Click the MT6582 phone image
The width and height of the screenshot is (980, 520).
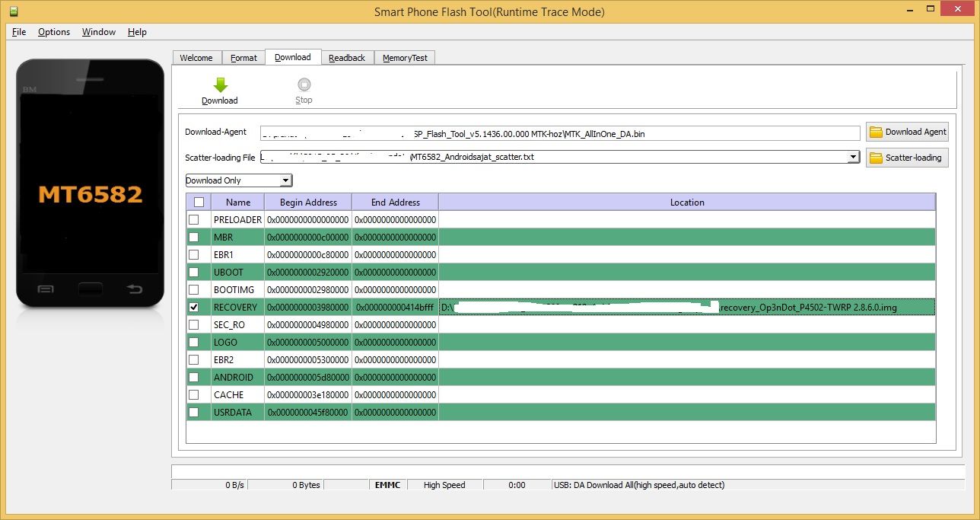click(90, 183)
